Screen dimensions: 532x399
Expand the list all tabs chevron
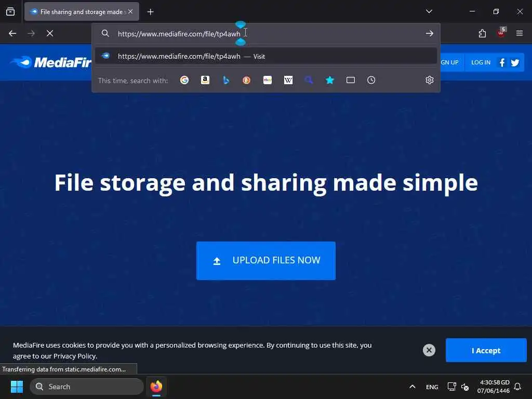[x=429, y=11]
